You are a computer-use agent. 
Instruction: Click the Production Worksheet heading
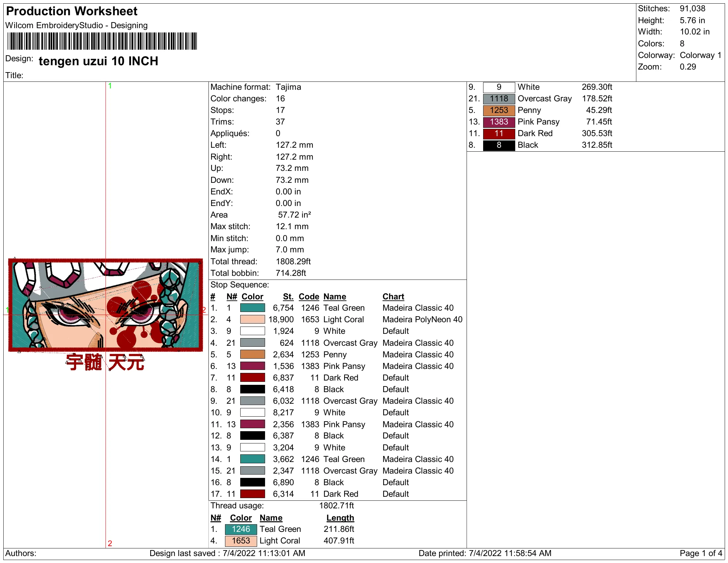tap(72, 11)
